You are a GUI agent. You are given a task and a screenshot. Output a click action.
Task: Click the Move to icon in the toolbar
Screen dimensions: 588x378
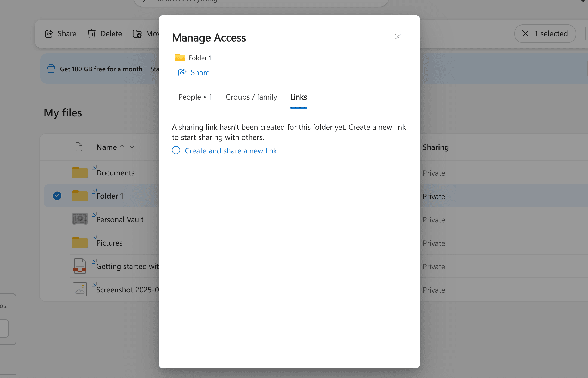pos(138,34)
